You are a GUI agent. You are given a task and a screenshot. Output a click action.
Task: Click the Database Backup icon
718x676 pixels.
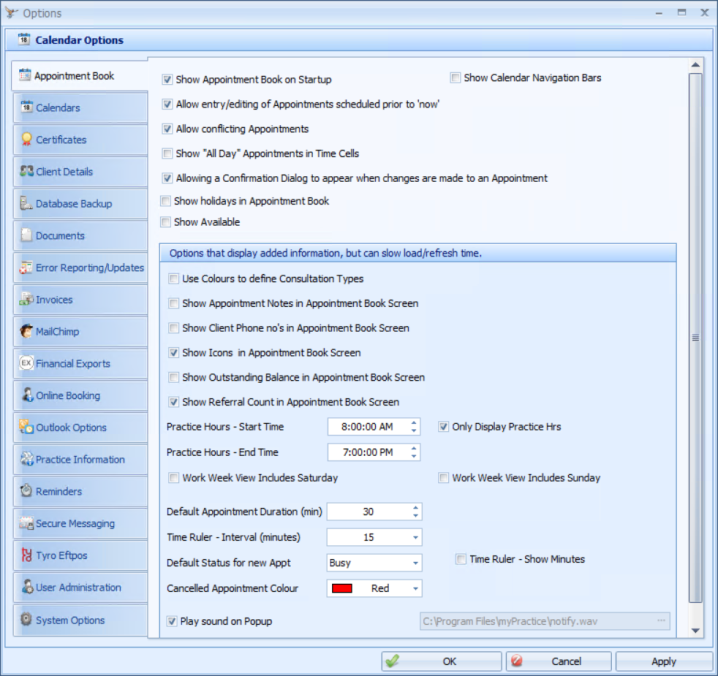(26, 203)
